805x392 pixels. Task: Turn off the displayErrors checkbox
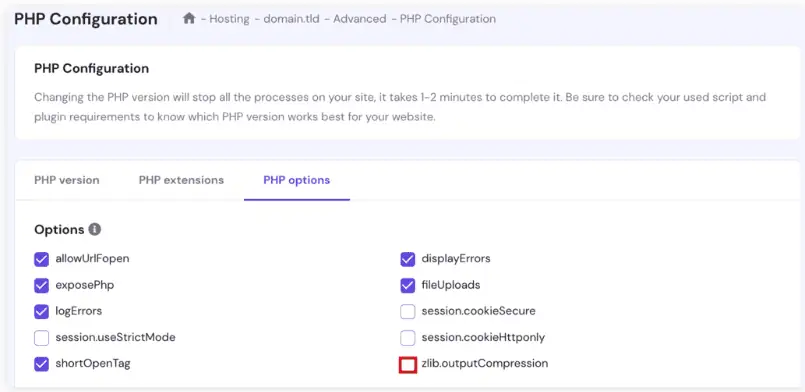pos(408,259)
